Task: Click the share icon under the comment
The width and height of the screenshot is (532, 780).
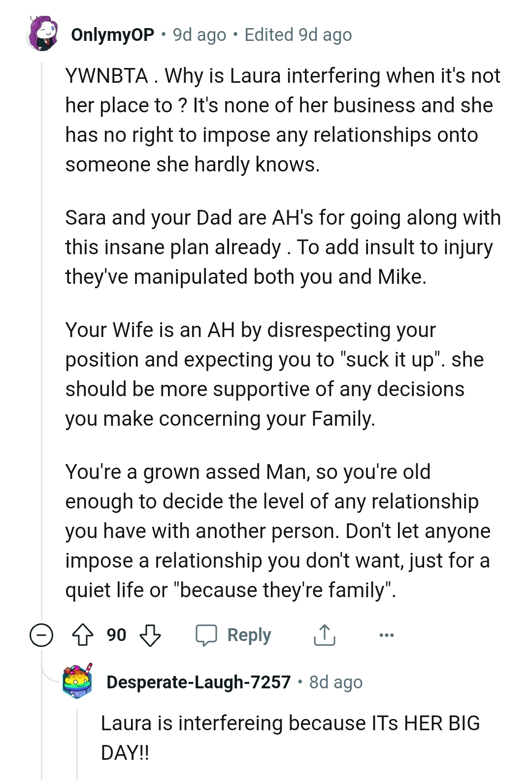Action: point(324,635)
